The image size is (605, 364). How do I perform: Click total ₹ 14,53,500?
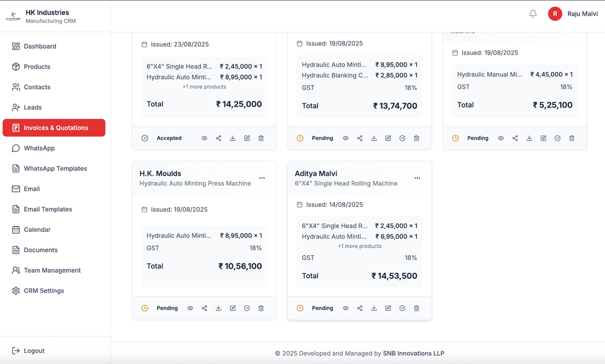[394, 276]
